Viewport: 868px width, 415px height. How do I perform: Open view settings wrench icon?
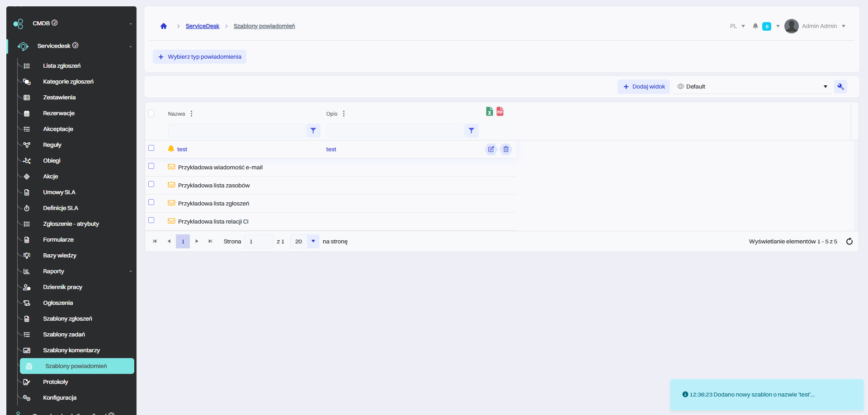[840, 87]
